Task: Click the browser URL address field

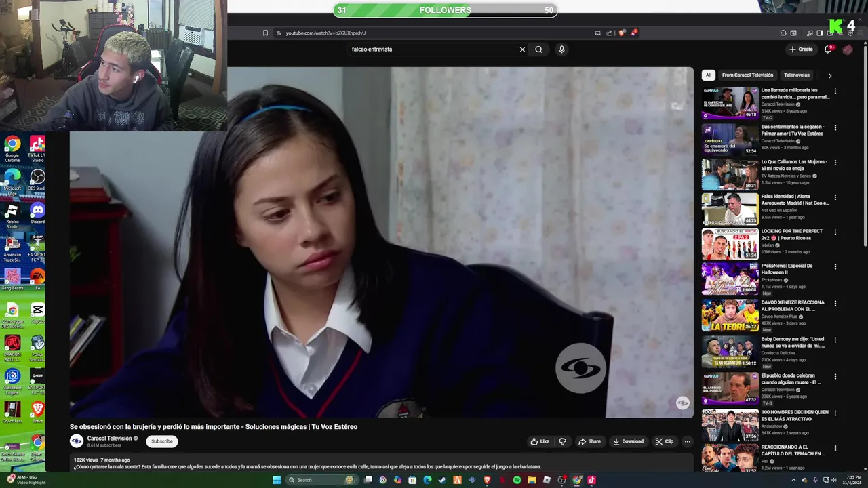Action: (x=434, y=33)
